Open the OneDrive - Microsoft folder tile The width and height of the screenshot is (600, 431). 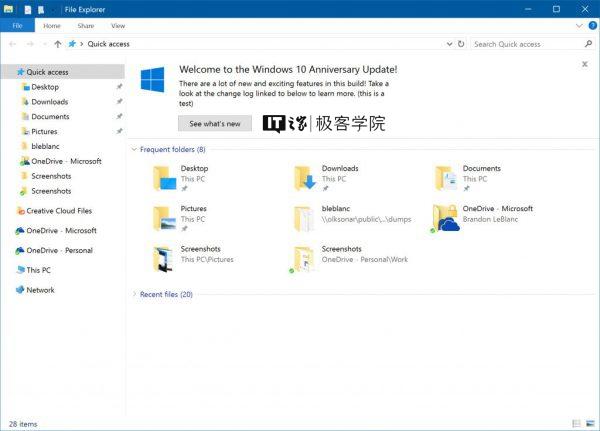[483, 219]
